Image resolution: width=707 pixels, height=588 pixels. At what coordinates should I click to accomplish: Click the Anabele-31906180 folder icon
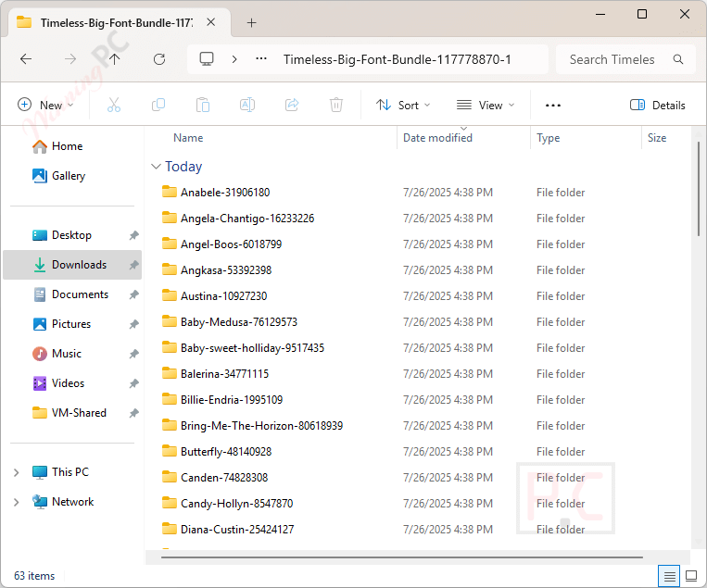tap(169, 192)
